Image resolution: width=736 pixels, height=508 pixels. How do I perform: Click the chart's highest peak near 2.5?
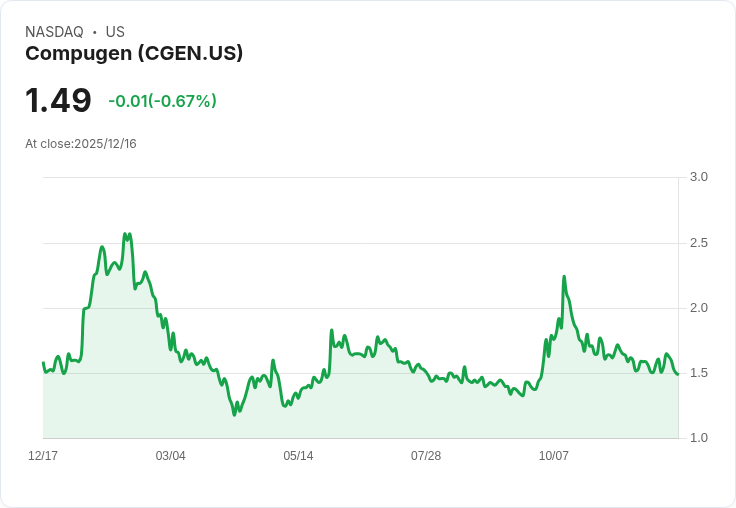pyautogui.click(x=125, y=234)
